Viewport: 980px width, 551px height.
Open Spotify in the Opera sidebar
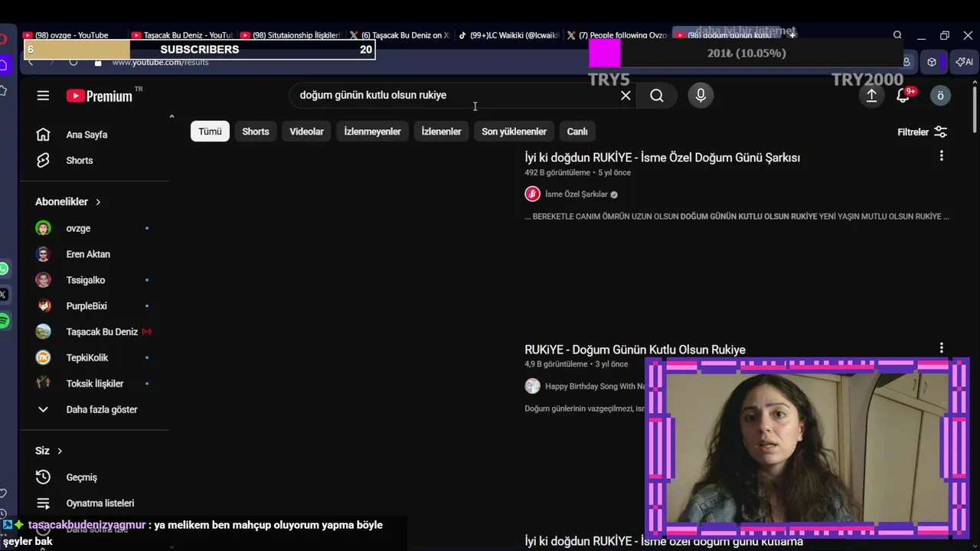[x=4, y=321]
